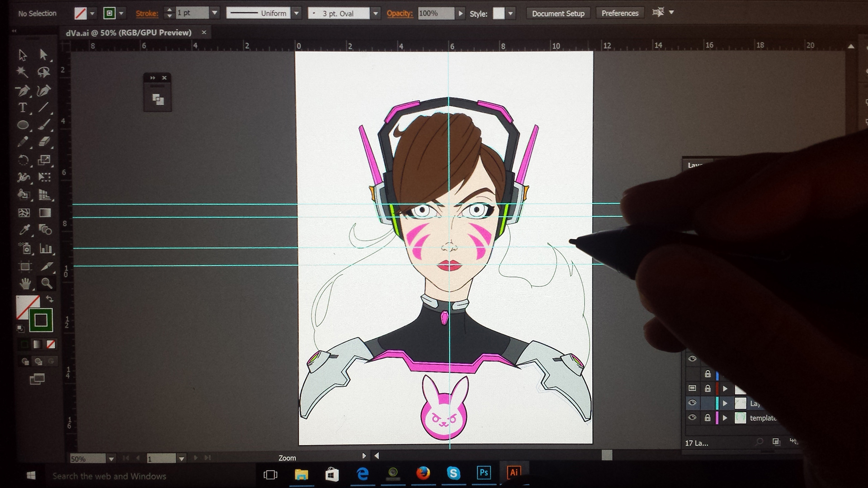Click the dVa.ai document tab
868x488 pixels.
point(129,33)
